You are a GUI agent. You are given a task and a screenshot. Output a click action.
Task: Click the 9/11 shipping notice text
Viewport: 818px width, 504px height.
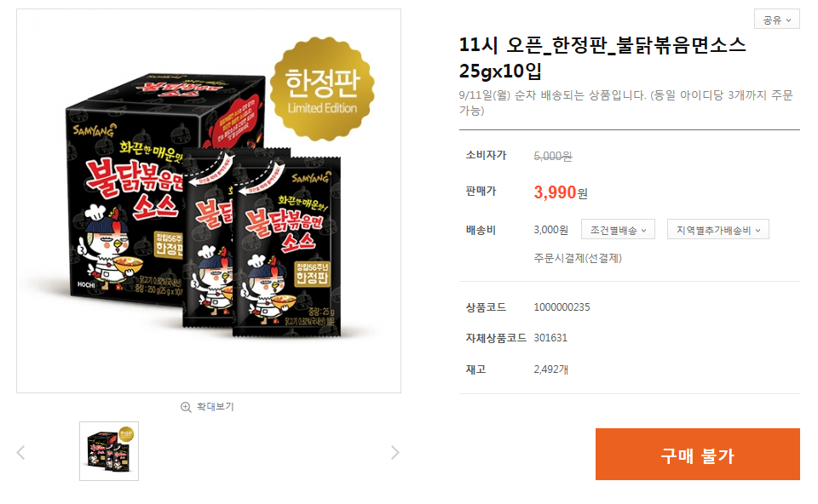pos(626,103)
